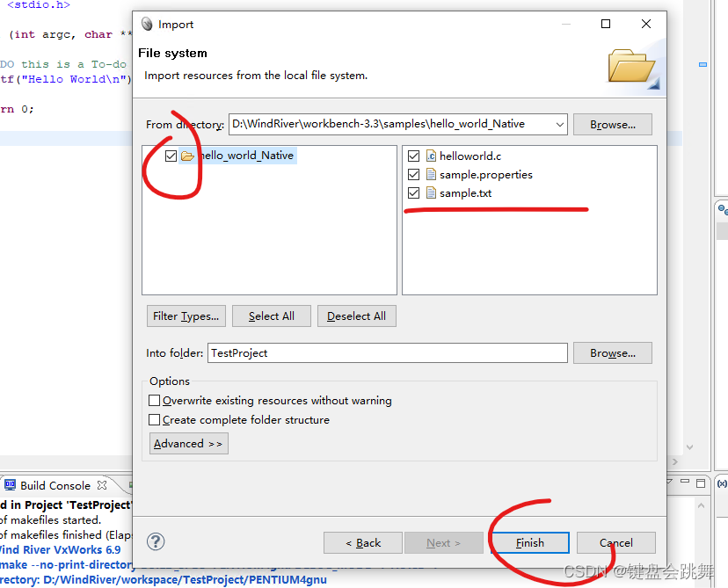
Task: Enable Overwrite existing resources without warning
Action: pyautogui.click(x=154, y=400)
